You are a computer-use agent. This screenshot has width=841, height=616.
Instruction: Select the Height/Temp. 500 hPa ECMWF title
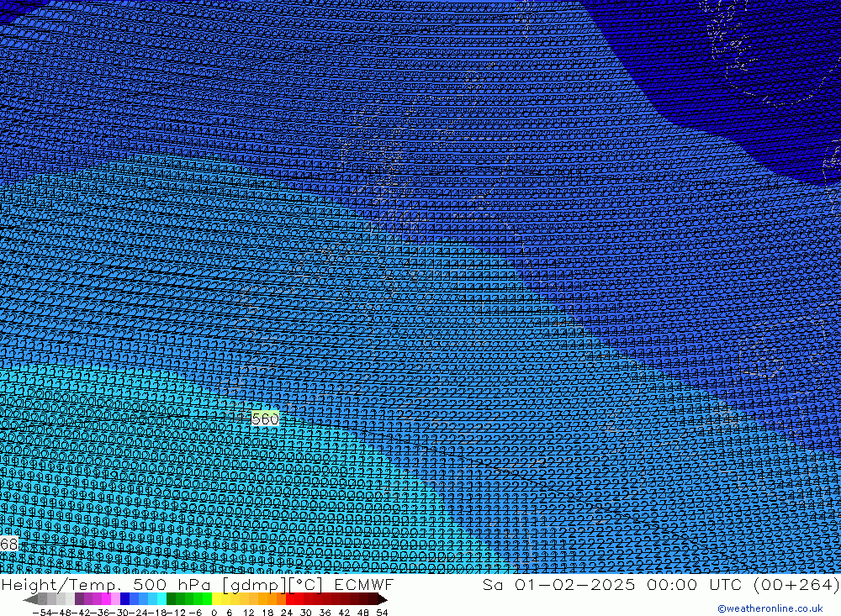(198, 584)
